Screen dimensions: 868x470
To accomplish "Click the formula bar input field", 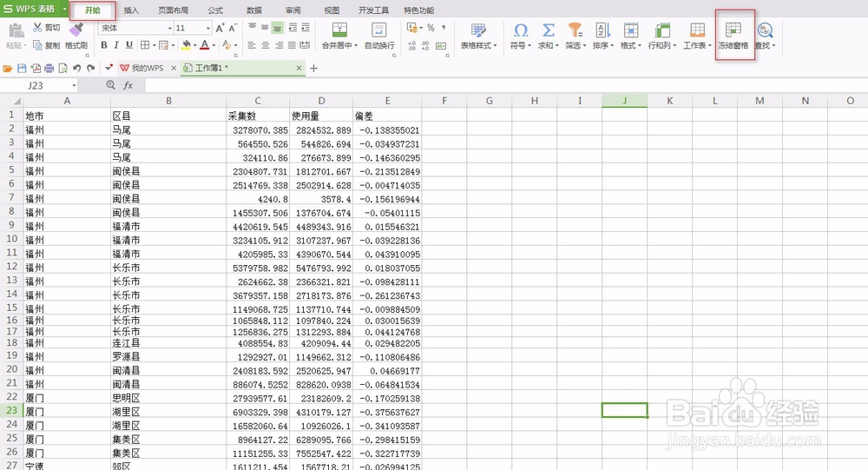I will coord(505,85).
